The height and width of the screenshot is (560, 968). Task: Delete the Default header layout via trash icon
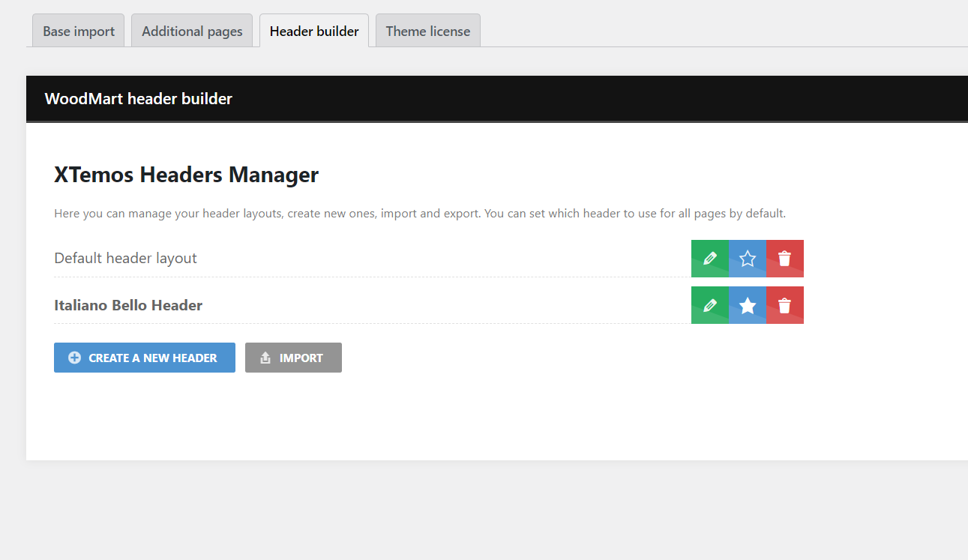pyautogui.click(x=785, y=259)
